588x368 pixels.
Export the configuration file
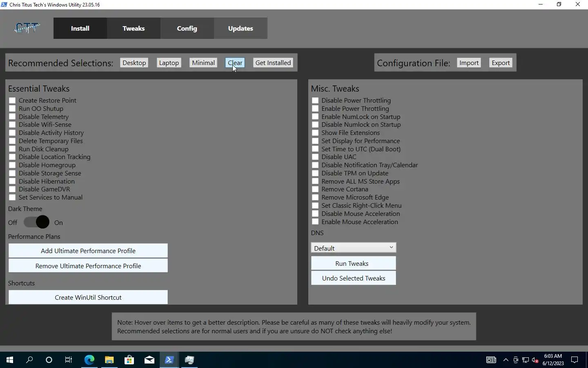(x=501, y=63)
